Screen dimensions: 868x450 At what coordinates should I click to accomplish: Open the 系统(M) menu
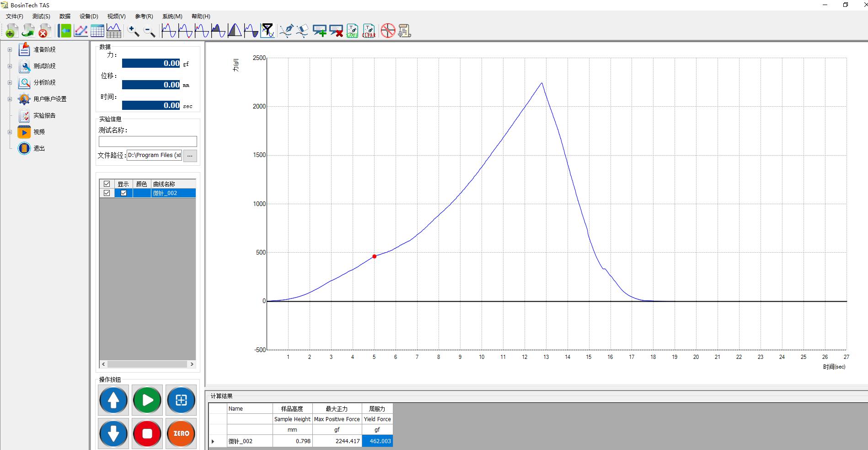pos(172,16)
